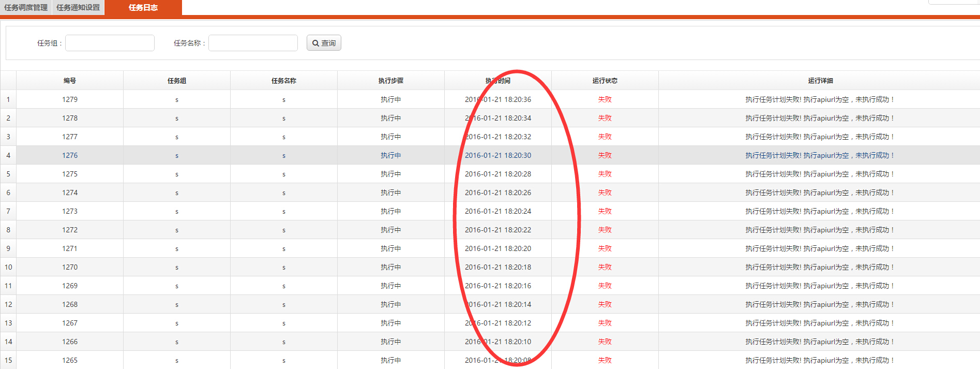Select the 任务日志 tab
The height and width of the screenshot is (369, 980).
tap(143, 7)
